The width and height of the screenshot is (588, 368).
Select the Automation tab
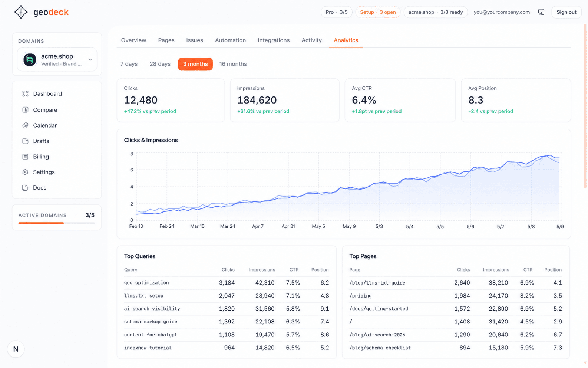pos(230,40)
